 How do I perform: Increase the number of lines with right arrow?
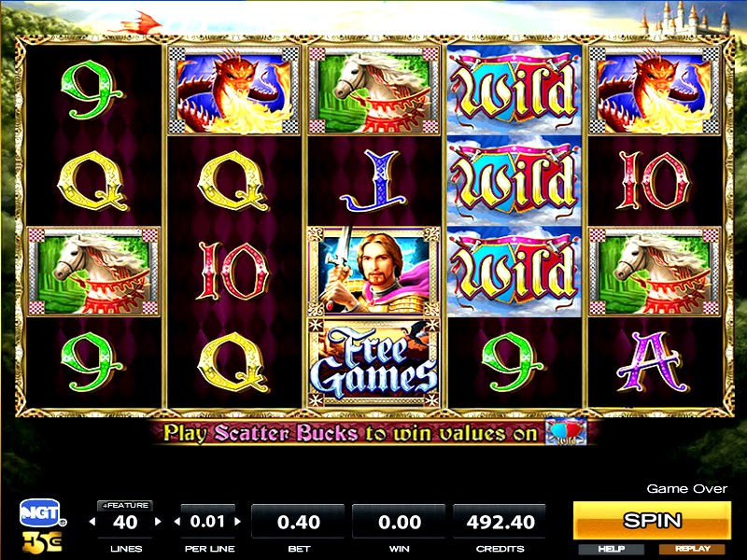[x=158, y=522]
